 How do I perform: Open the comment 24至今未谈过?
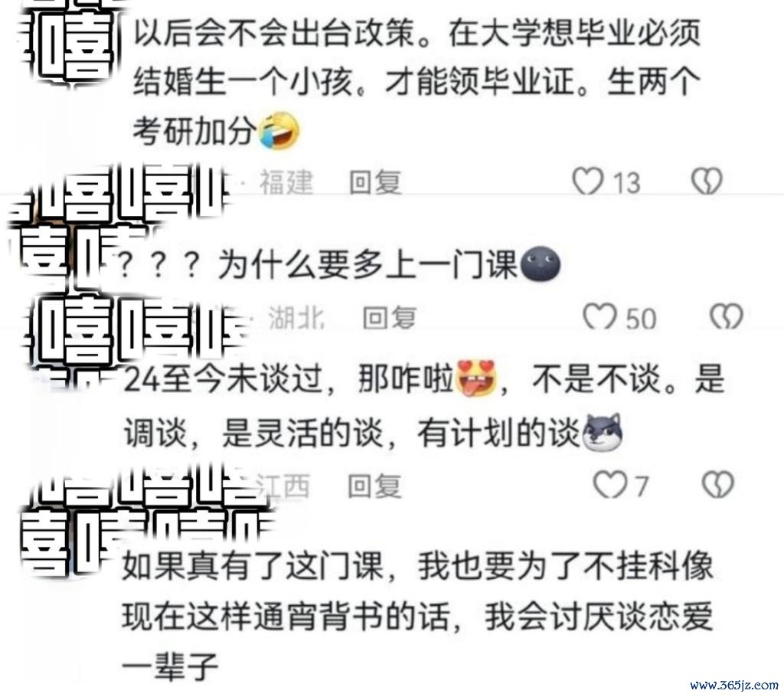(424, 405)
